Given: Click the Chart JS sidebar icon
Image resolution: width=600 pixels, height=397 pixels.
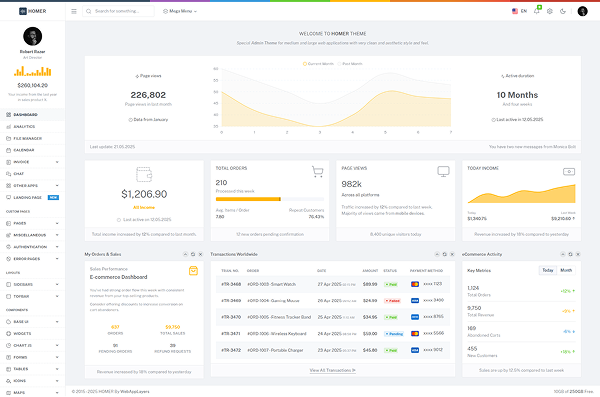Looking at the screenshot, I should [8, 345].
